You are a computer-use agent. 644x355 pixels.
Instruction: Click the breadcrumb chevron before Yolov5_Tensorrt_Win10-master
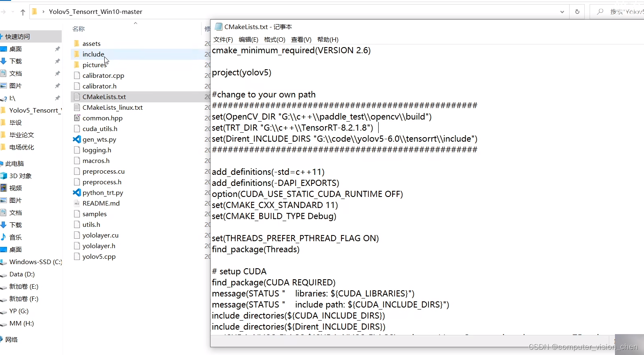pos(43,11)
